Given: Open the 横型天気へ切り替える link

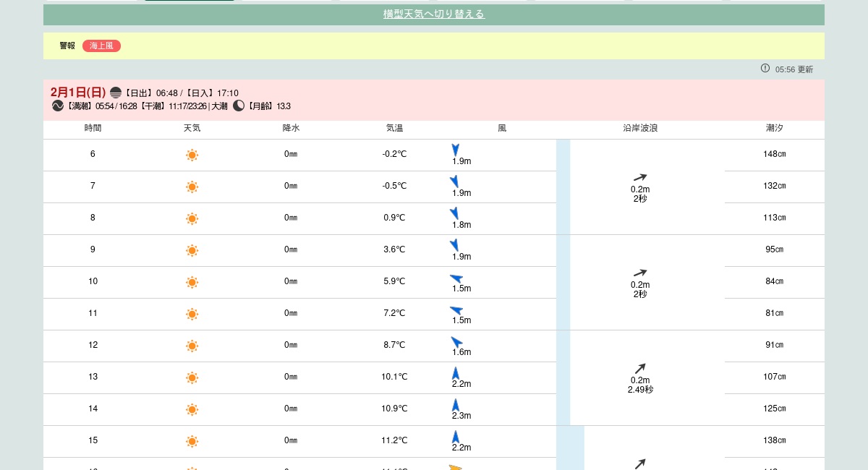Looking at the screenshot, I should 433,13.
